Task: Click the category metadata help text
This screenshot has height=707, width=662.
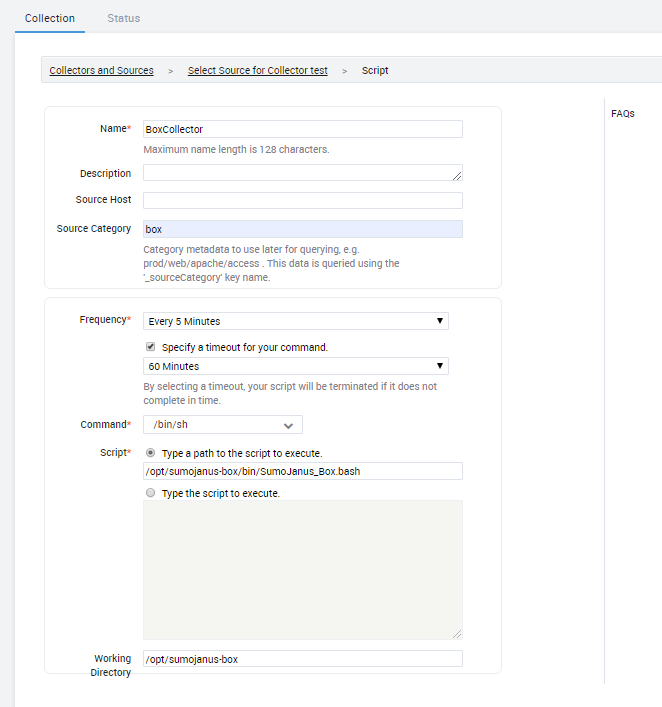Action: [x=271, y=263]
